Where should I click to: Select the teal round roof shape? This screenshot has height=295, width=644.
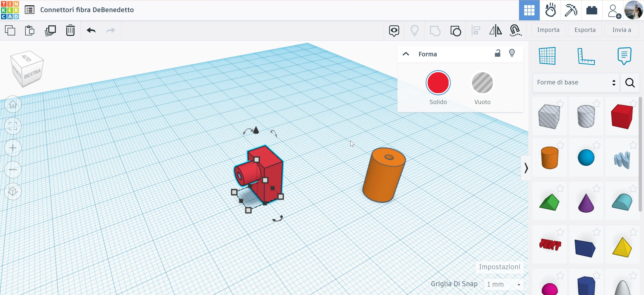(622, 202)
